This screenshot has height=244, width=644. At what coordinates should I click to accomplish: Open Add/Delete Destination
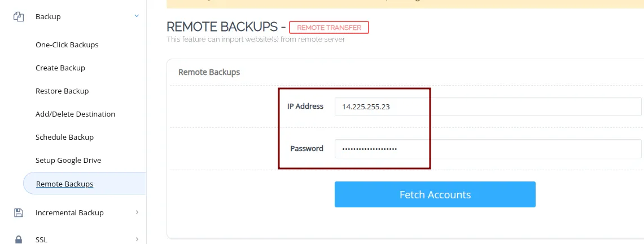75,114
